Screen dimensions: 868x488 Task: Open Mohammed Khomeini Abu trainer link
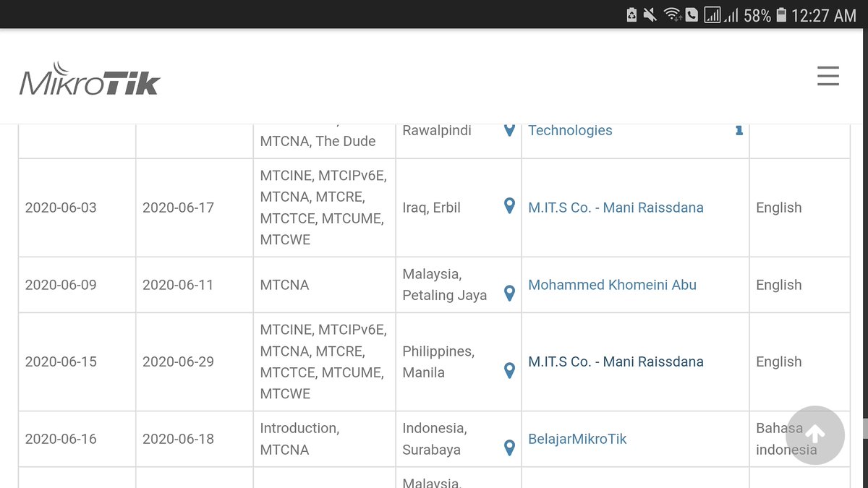pos(612,285)
